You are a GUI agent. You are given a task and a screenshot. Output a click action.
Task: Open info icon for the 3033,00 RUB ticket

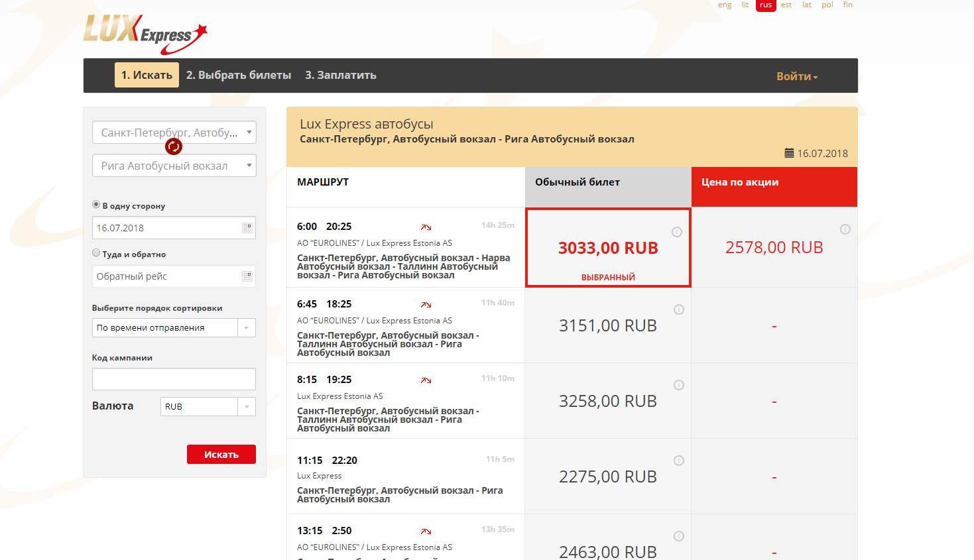click(677, 232)
